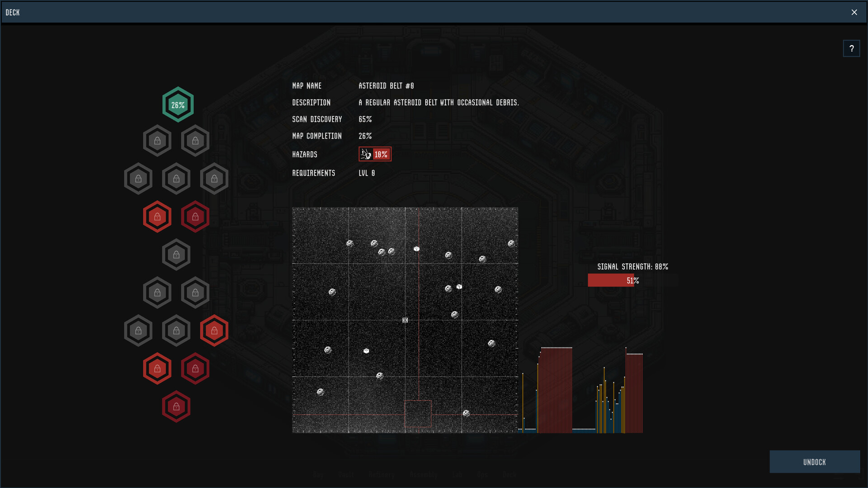Click the lone gray locked node in the single-node middle row

pos(176,255)
